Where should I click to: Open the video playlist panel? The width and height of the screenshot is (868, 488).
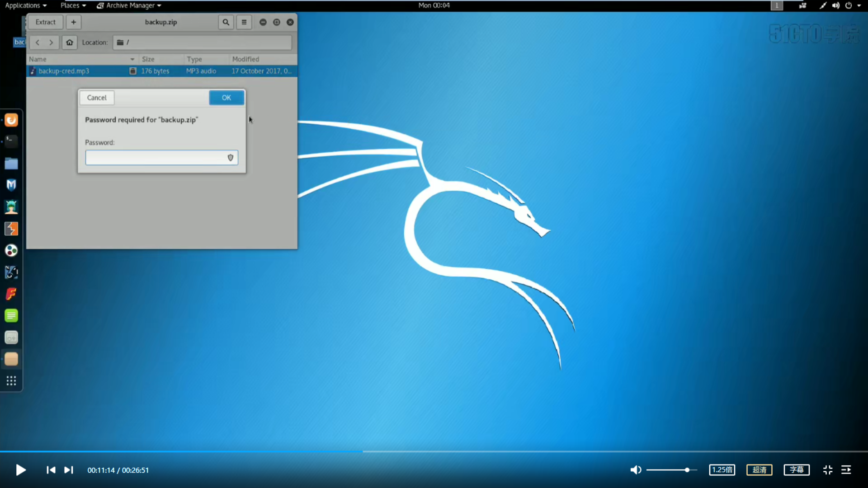tap(846, 470)
